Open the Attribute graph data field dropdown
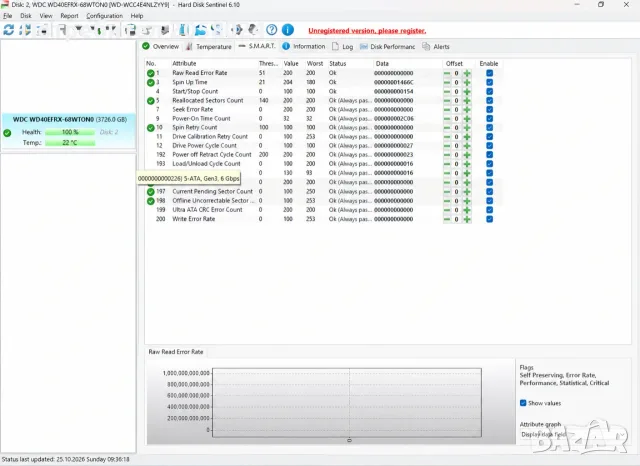 pyautogui.click(x=573, y=435)
